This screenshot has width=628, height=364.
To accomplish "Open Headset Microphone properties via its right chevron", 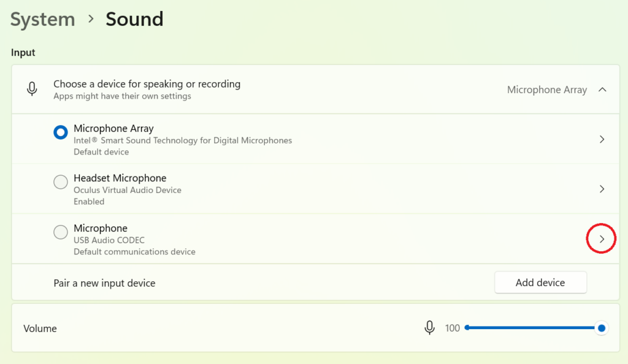I will point(602,189).
